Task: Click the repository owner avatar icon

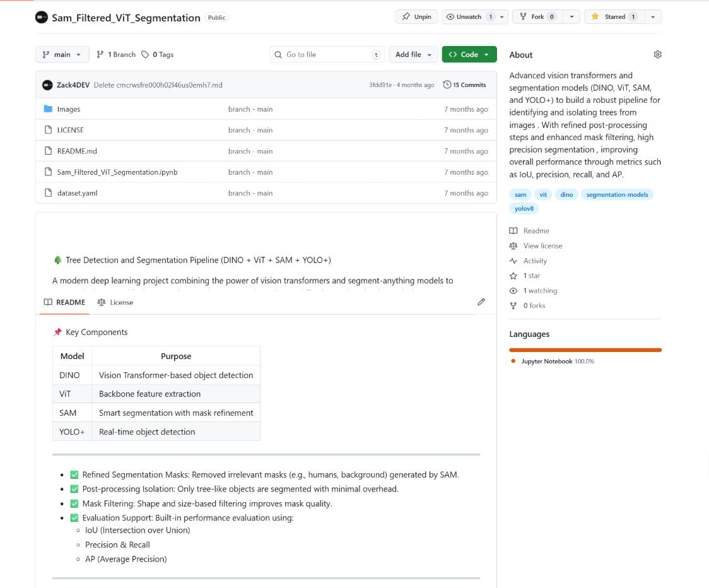Action: 42,17
